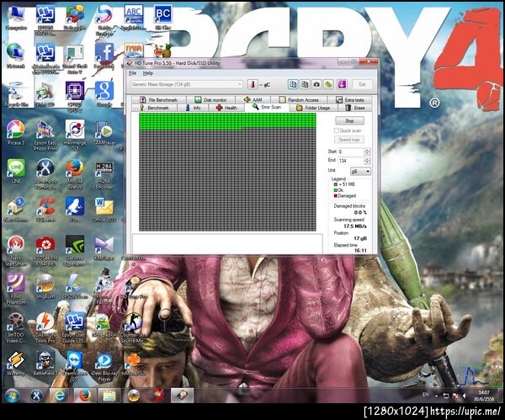This screenshot has width=505, height=420.
Task: Open the Recycle Bin icon
Action: click(16, 93)
